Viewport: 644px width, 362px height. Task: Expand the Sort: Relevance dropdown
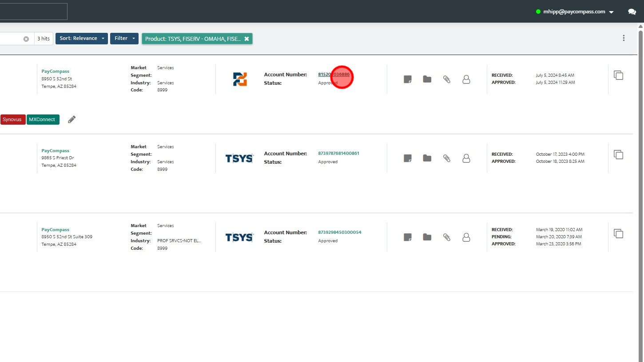click(82, 39)
